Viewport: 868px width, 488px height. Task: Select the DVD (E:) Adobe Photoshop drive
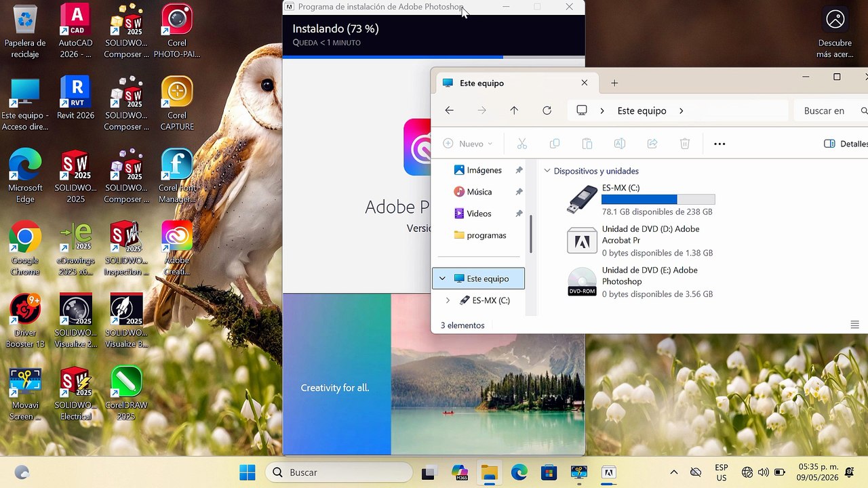point(641,282)
